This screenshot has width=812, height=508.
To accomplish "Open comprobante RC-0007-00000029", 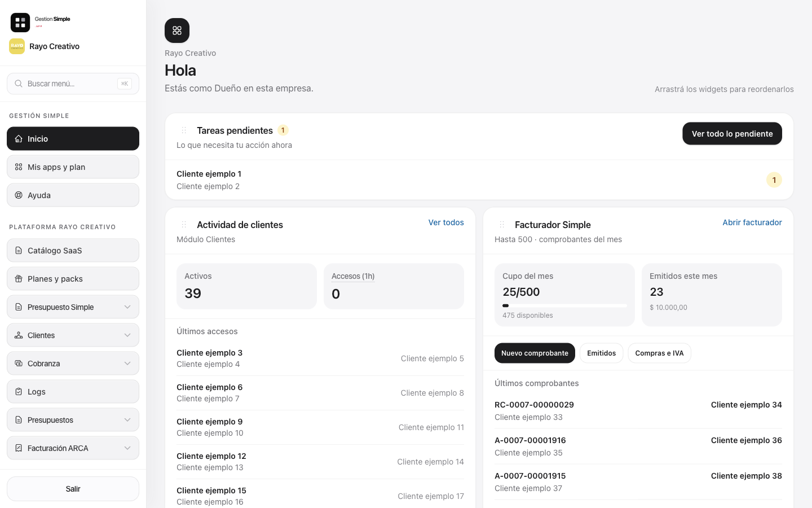I will (638, 411).
